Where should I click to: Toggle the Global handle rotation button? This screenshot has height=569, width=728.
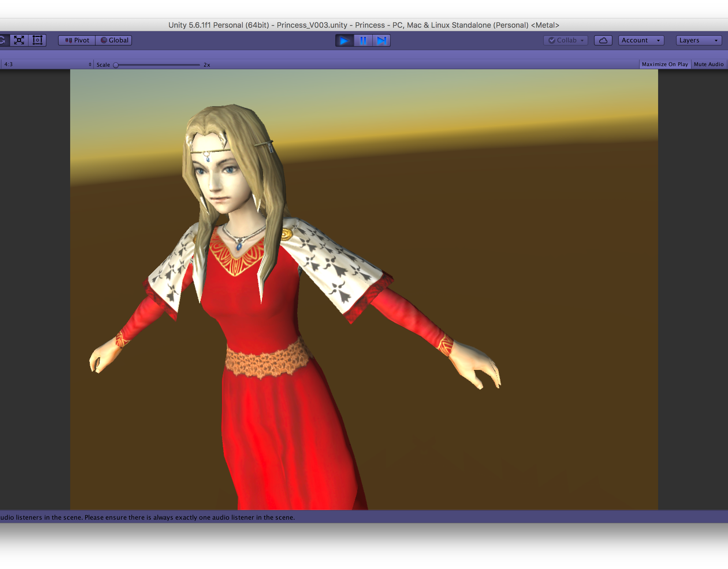pos(114,40)
